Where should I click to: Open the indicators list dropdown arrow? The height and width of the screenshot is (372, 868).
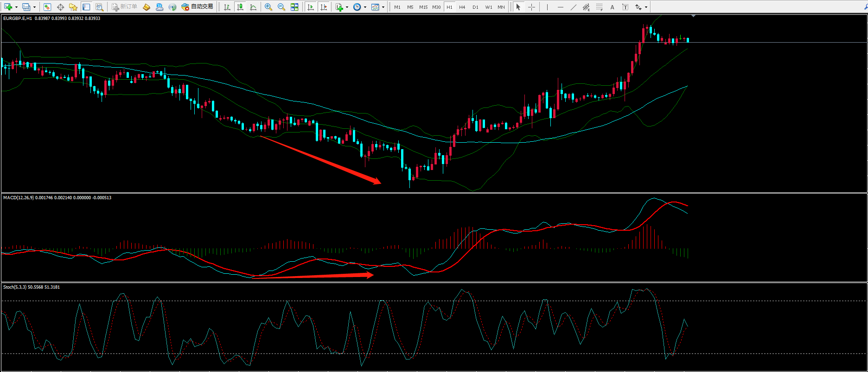(347, 7)
